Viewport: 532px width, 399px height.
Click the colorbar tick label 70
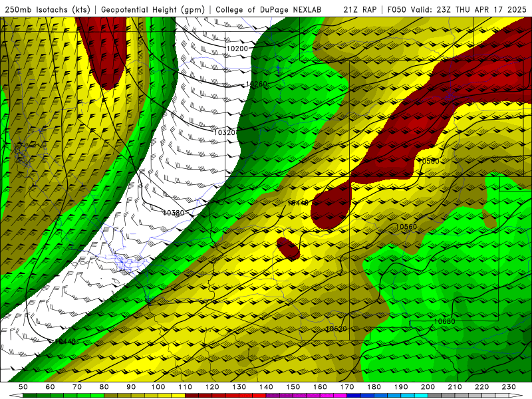pos(77,387)
